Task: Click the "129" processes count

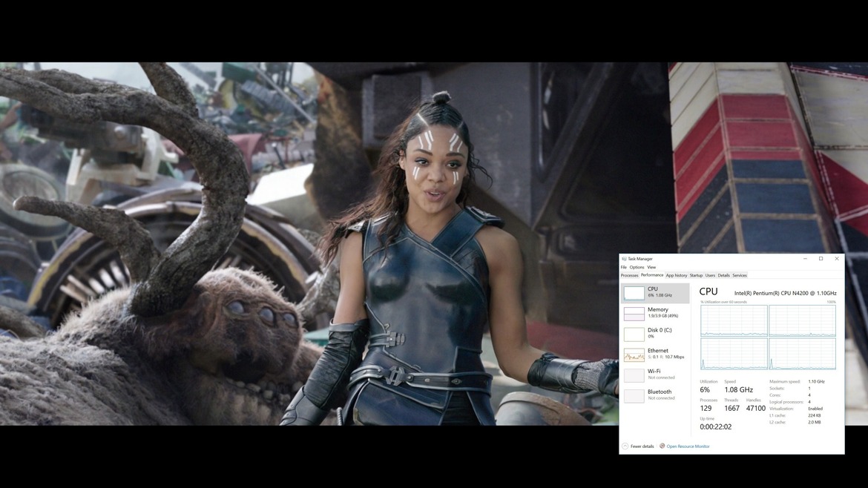Action: click(706, 409)
